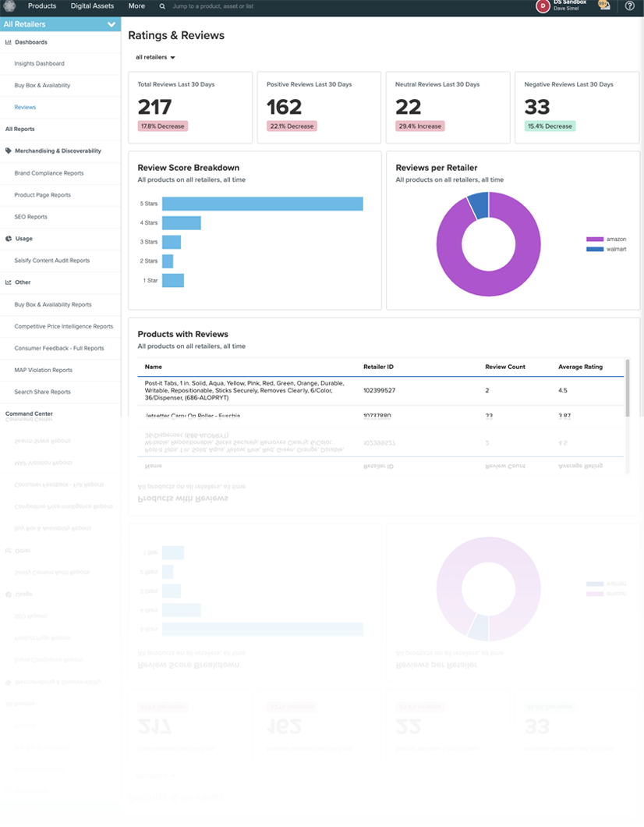Click the tag icon next to Merchandising & Discoverability

pyautogui.click(x=9, y=151)
